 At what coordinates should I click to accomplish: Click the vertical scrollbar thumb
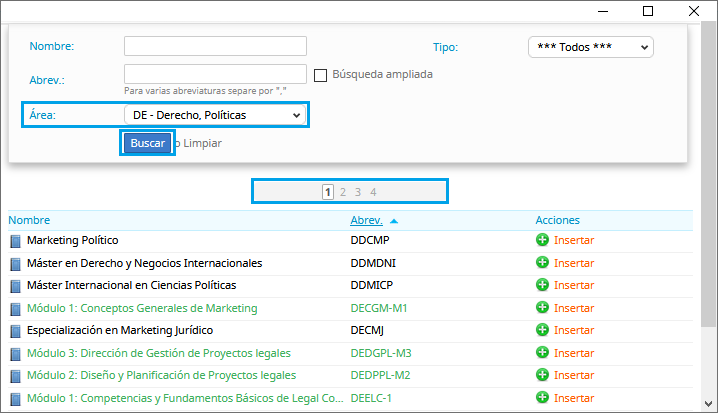point(708,174)
